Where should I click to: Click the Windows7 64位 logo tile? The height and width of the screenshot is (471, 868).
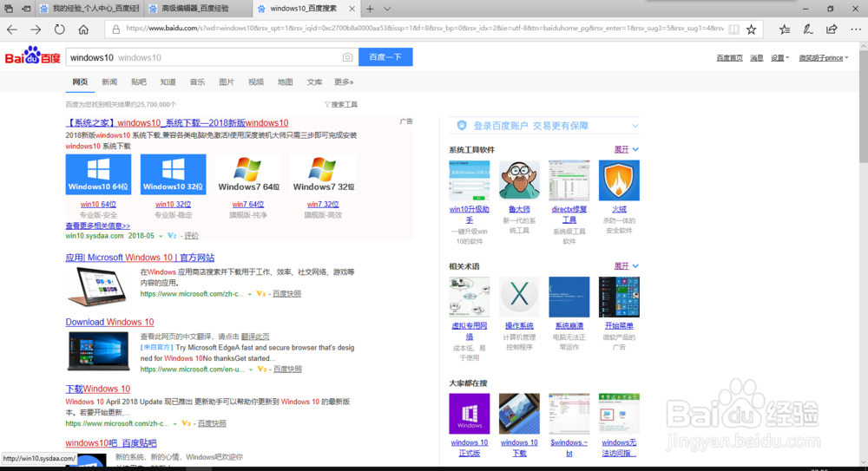click(248, 174)
